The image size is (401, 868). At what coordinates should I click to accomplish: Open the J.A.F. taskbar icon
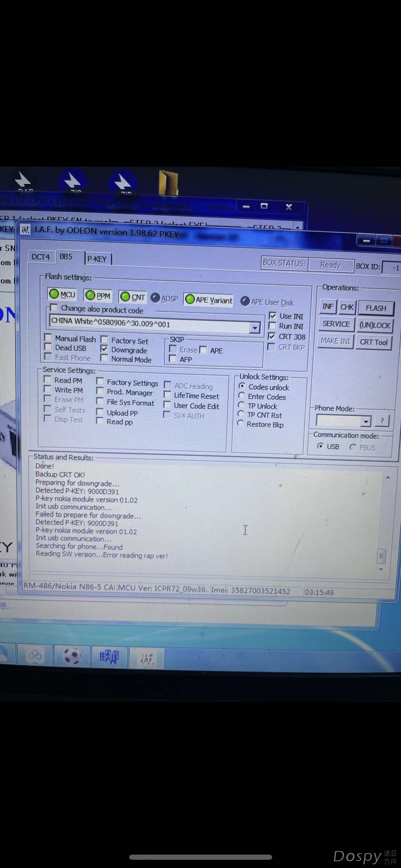coord(146,658)
